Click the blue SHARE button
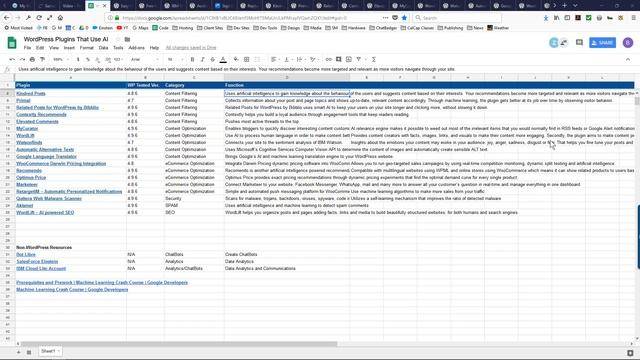The image size is (640, 360). click(602, 42)
